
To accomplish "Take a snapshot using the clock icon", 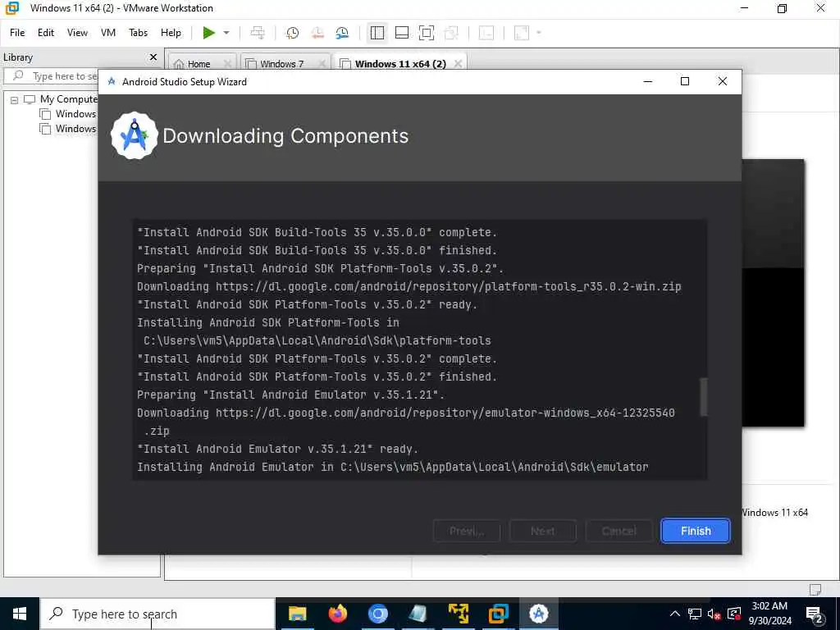I will coord(293,33).
